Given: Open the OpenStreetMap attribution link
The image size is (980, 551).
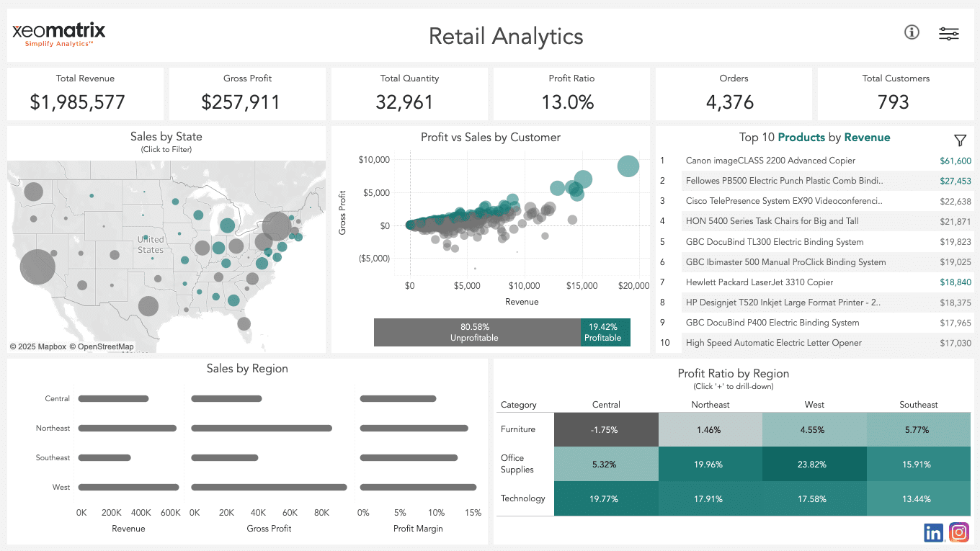Looking at the screenshot, I should pos(102,346).
